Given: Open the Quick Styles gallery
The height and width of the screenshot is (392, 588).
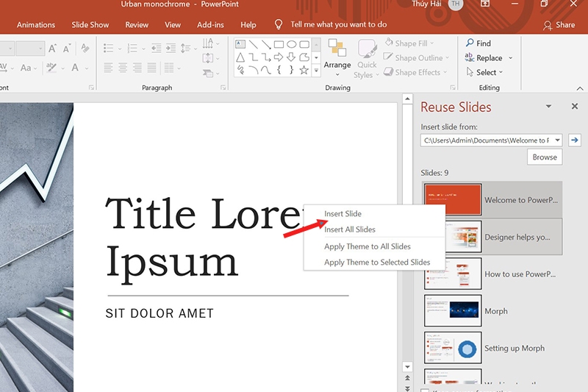Looking at the screenshot, I should [x=366, y=59].
